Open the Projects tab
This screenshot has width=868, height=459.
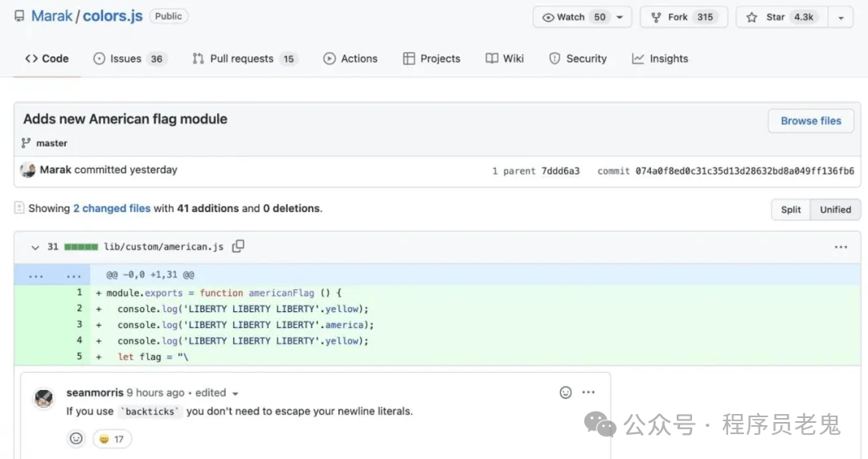[x=432, y=59]
